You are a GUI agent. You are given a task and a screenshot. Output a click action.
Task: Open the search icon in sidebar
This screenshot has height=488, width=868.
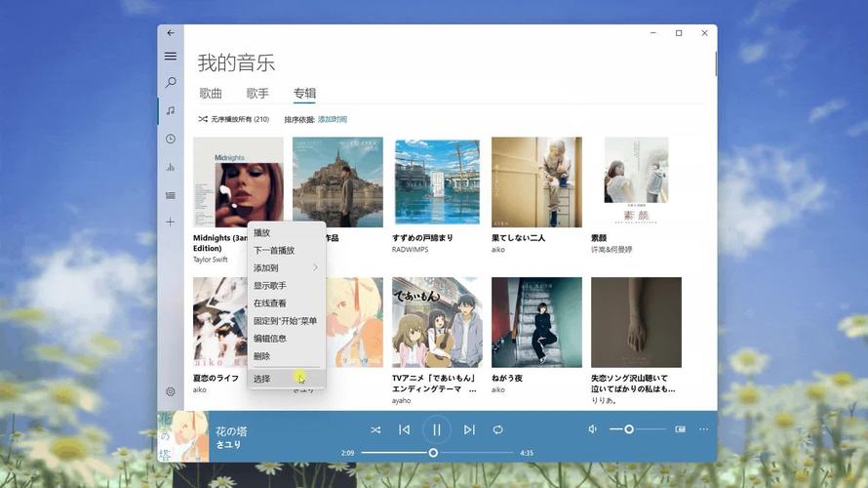pos(171,83)
